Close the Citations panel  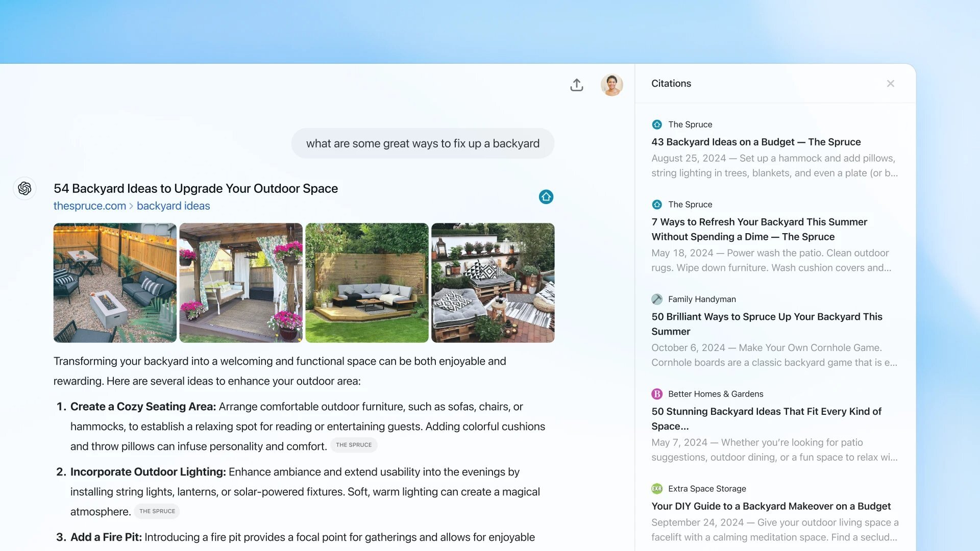click(x=891, y=84)
